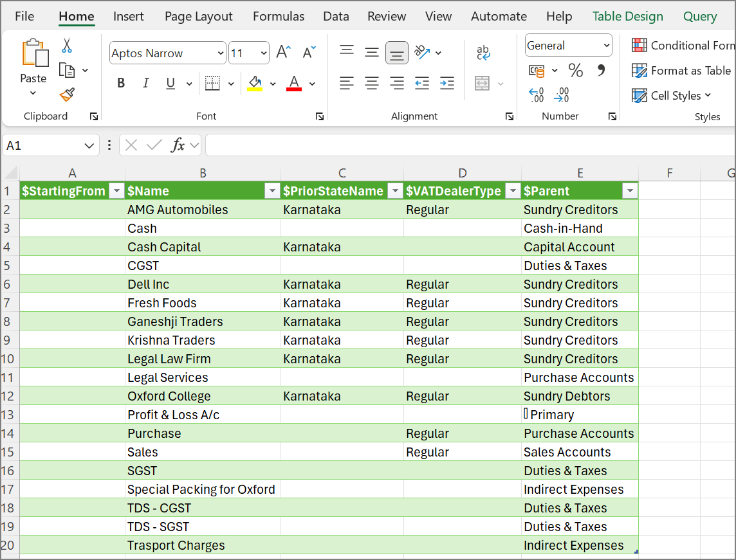Open the $StartingFrom column filter dropdown
The width and height of the screenshot is (736, 560).
pos(116,191)
